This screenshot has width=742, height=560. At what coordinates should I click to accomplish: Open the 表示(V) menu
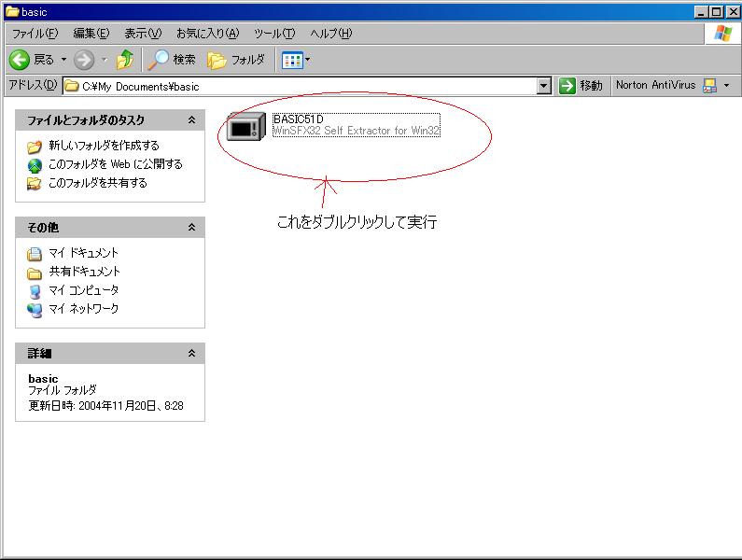tap(143, 34)
